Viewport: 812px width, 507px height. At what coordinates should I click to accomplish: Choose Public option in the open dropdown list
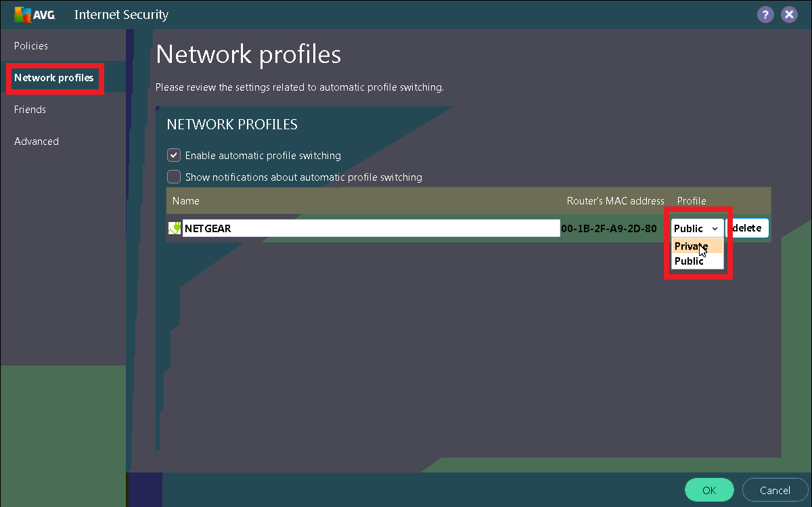click(x=689, y=261)
